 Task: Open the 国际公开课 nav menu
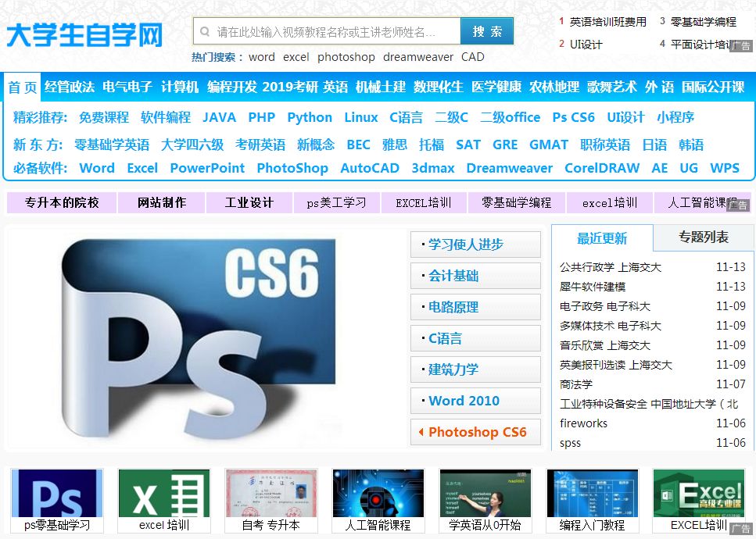712,87
